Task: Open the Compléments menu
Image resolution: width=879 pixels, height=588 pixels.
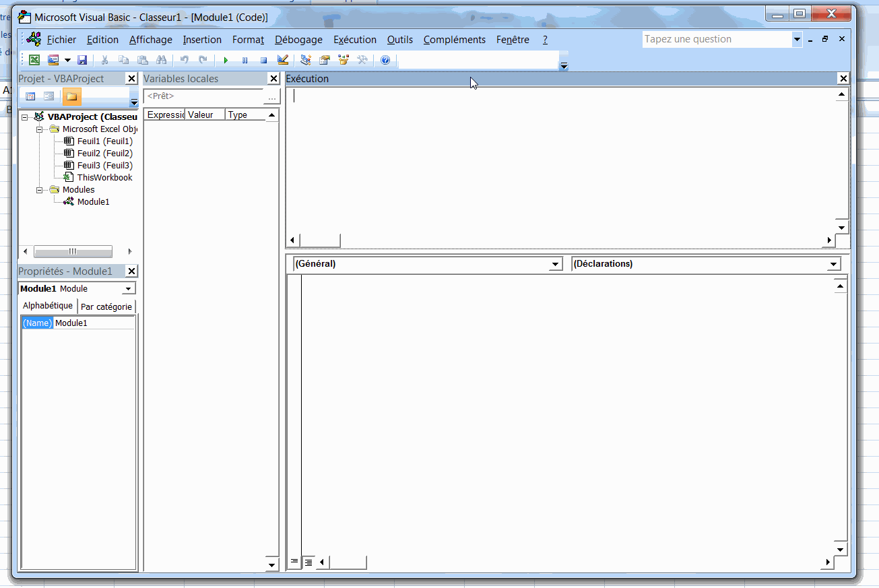Action: (x=455, y=40)
